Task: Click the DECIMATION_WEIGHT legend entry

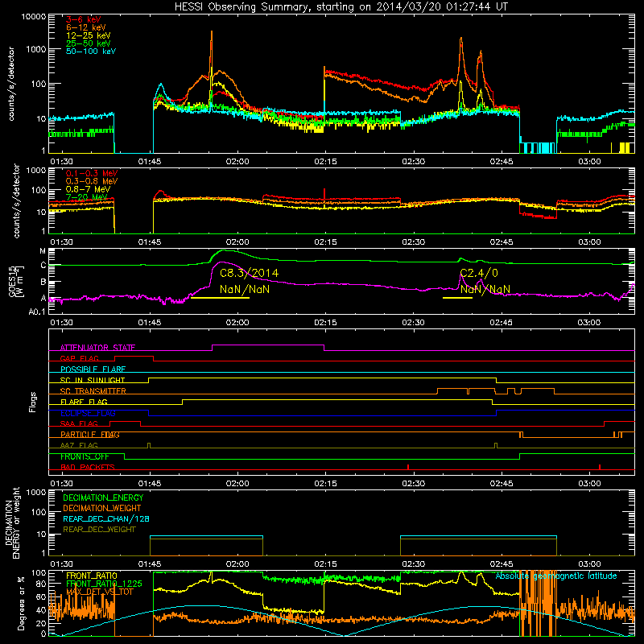Action: tap(102, 508)
